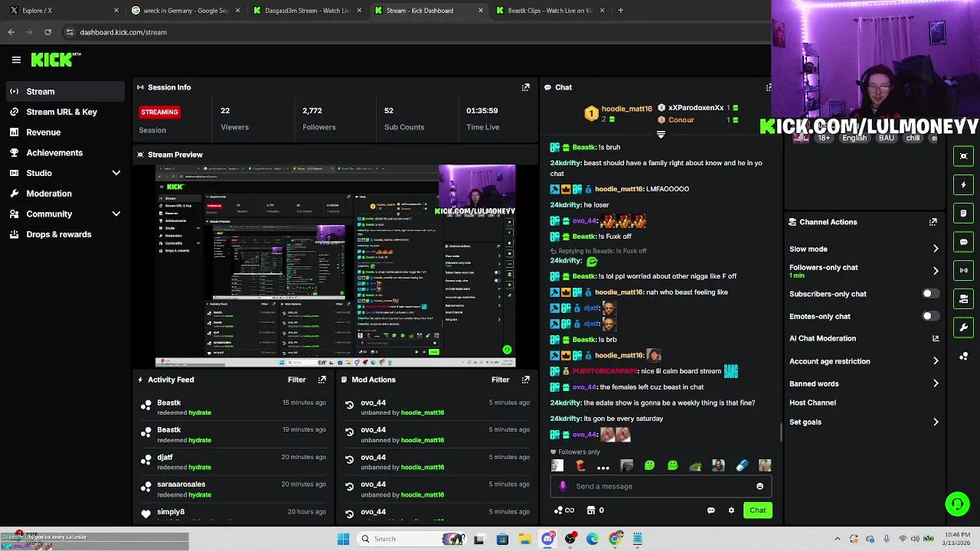Image resolution: width=980 pixels, height=551 pixels.
Task: Expand Slow mode options
Action: click(x=936, y=249)
